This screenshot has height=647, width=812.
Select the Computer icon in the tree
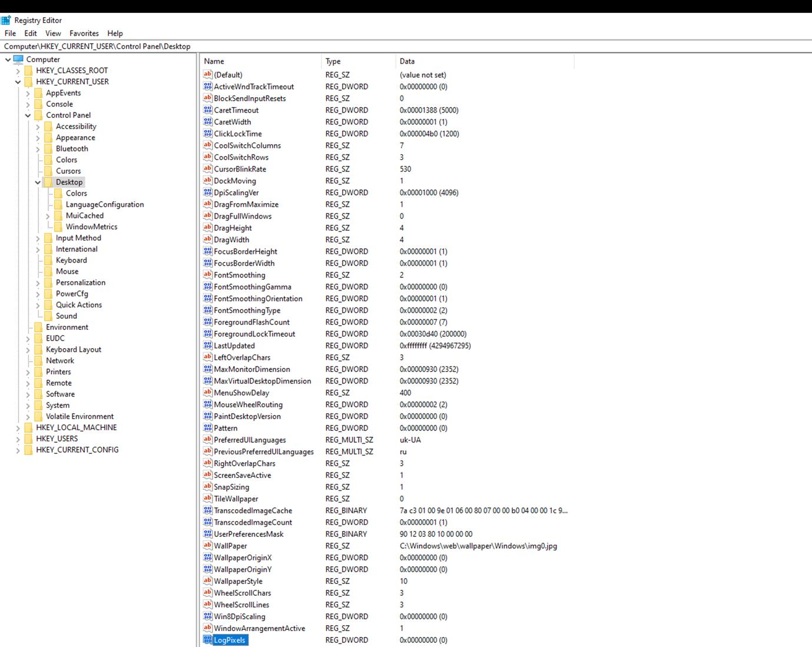point(19,59)
